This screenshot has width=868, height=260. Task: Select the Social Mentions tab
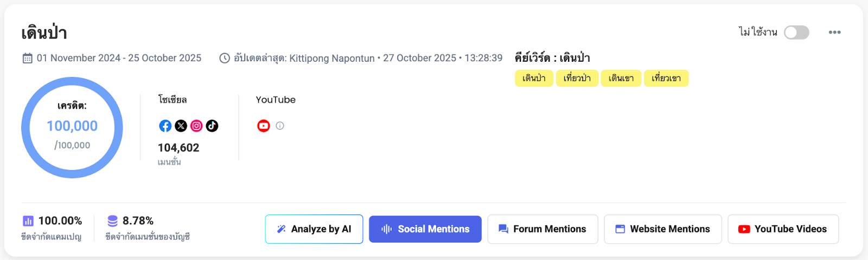[x=425, y=229]
